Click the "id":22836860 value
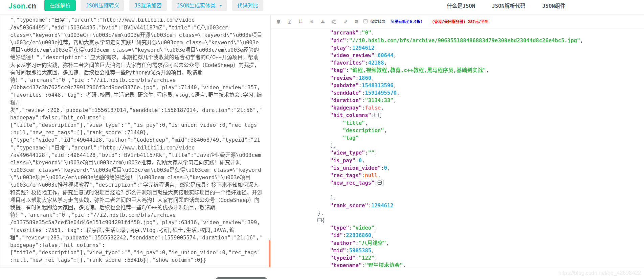Screen dimensions: 644x279 [358, 235]
